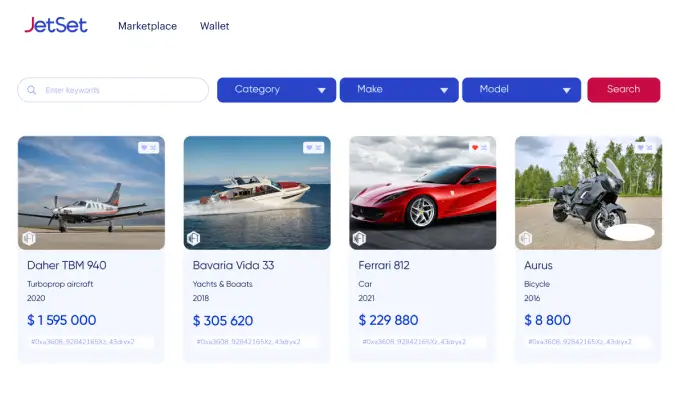Unfavorite the Ferrari 812 red heart
Screen dimensions: 680x408
(475, 148)
